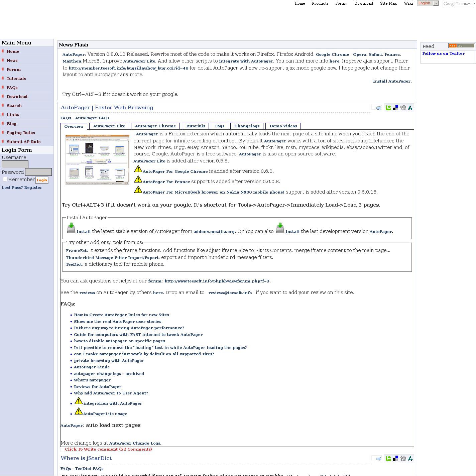Follow the 'Follow us on Twitter' link
This screenshot has height=476, width=476.
click(x=443, y=53)
